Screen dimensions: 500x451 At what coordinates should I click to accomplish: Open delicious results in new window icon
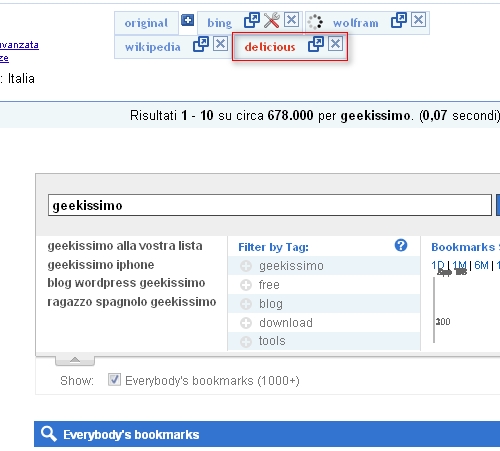(316, 44)
